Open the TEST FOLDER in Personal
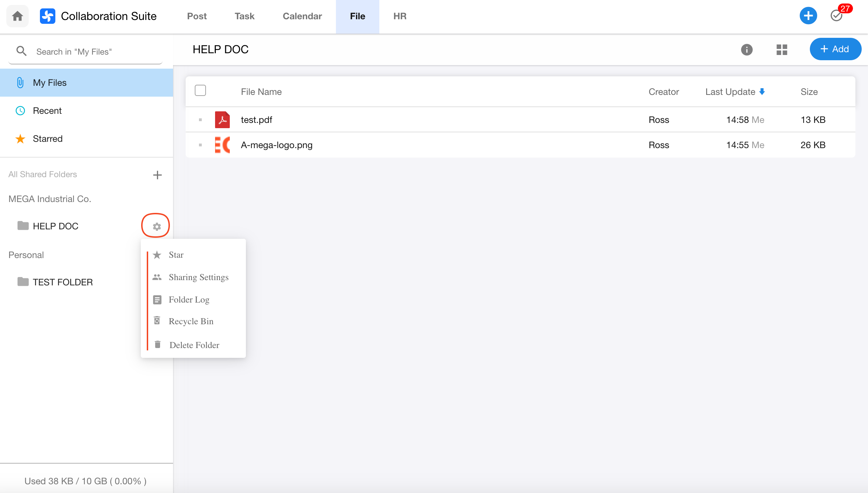This screenshot has width=868, height=493. pyautogui.click(x=62, y=282)
